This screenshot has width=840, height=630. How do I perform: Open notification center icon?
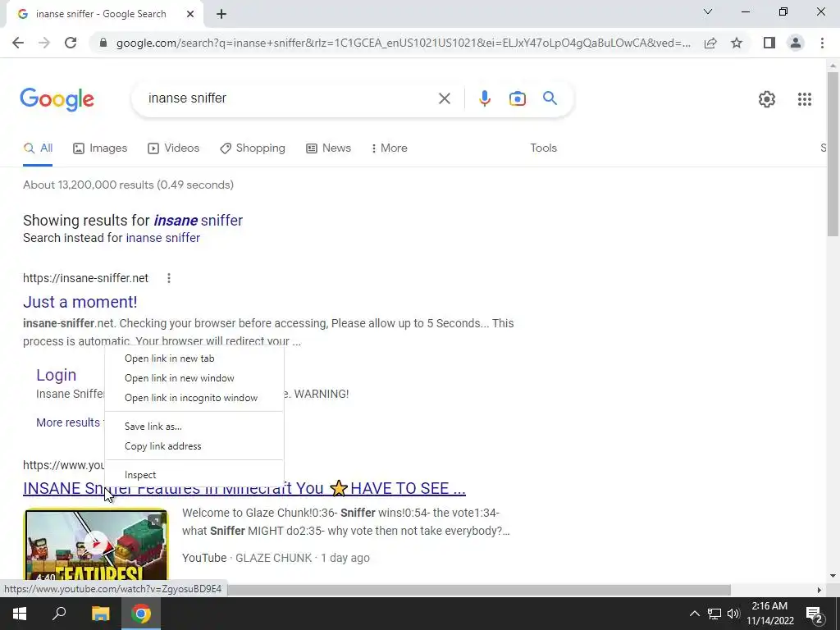pyautogui.click(x=815, y=614)
